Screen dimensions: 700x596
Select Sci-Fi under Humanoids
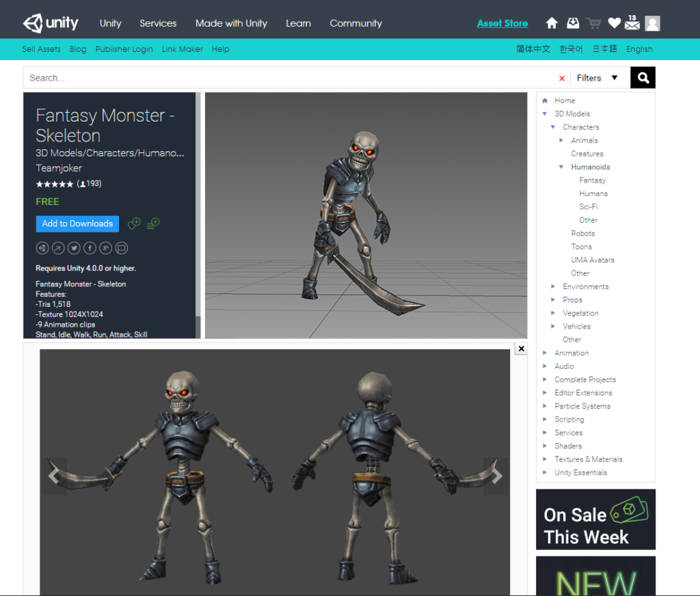589,206
